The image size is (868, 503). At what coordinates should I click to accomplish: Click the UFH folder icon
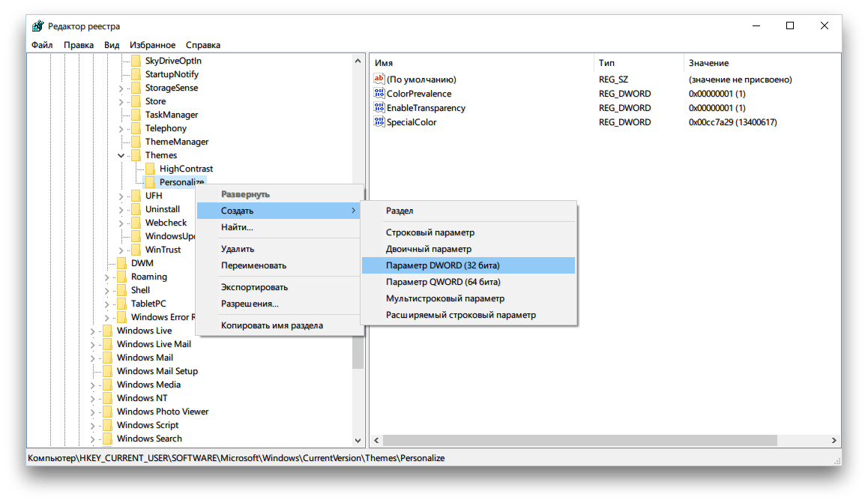136,196
